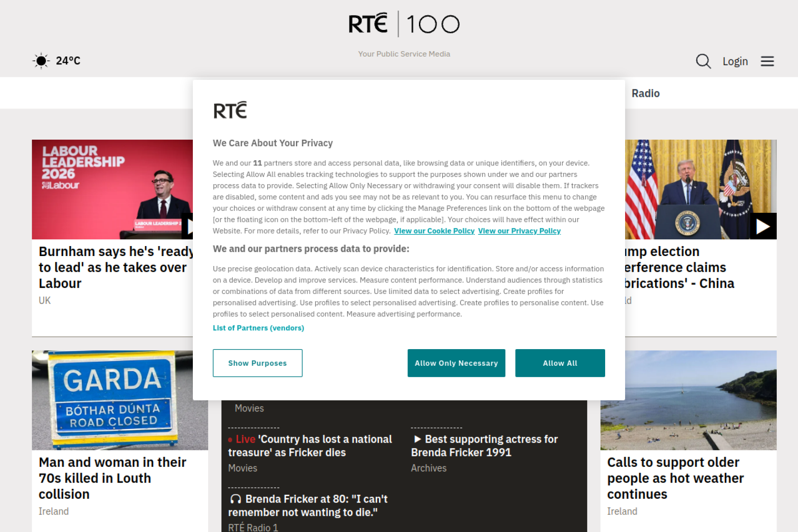This screenshot has width=798, height=532.
Task: Click 'We Care About Your Privacy' heading
Action: (x=273, y=143)
